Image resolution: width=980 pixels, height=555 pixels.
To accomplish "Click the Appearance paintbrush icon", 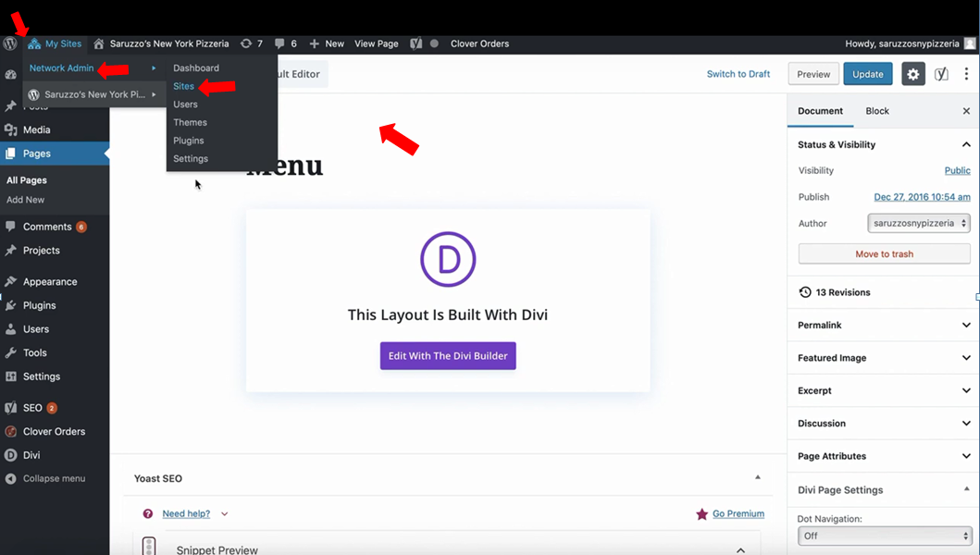I will (x=10, y=282).
